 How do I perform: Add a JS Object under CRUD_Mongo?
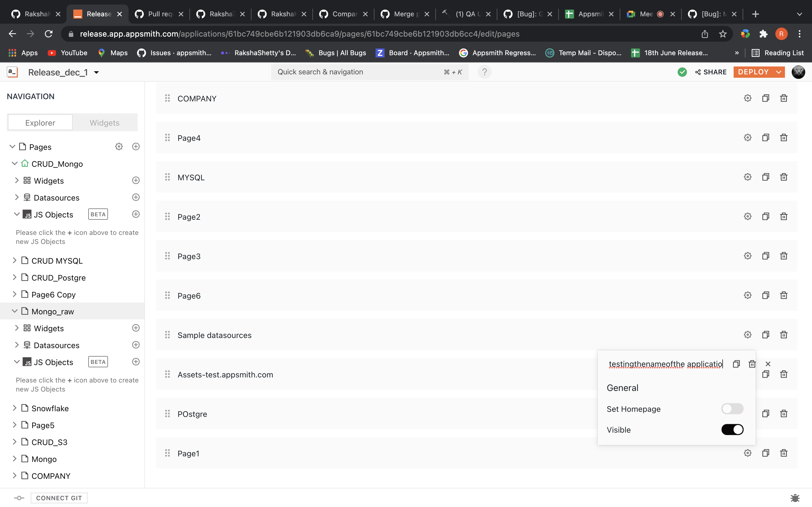pyautogui.click(x=136, y=214)
